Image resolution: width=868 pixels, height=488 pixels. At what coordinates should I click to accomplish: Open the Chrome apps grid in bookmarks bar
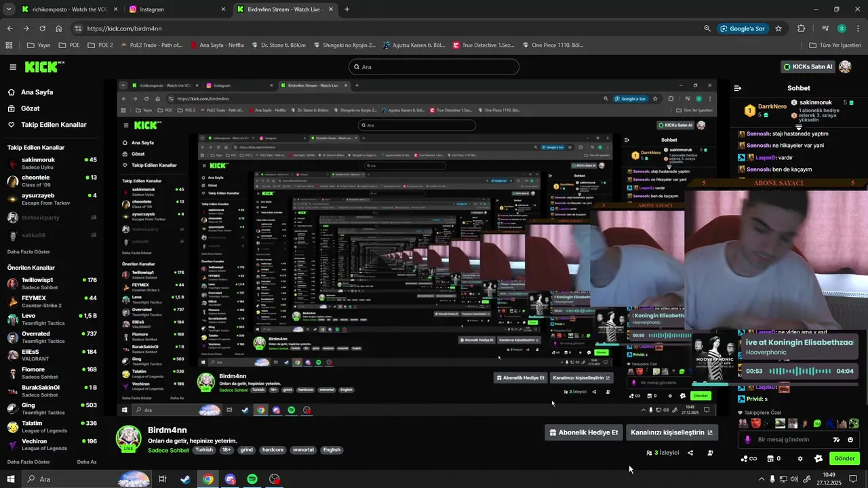pos(9,45)
